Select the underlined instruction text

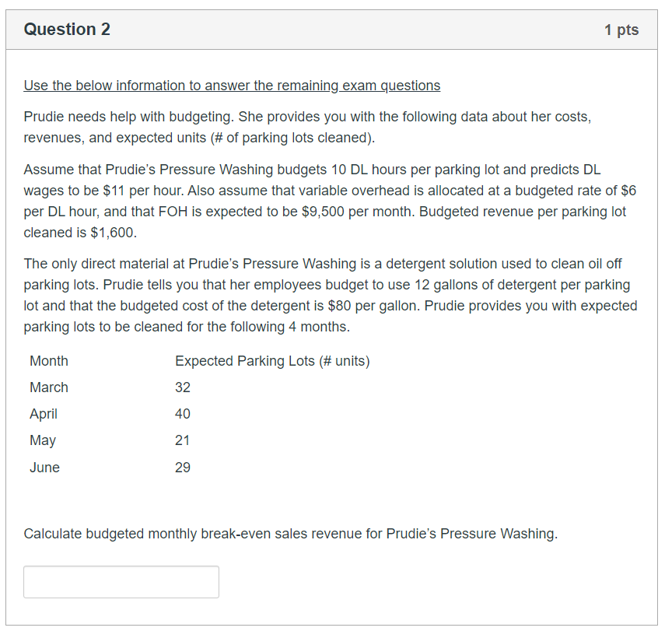pyautogui.click(x=230, y=86)
